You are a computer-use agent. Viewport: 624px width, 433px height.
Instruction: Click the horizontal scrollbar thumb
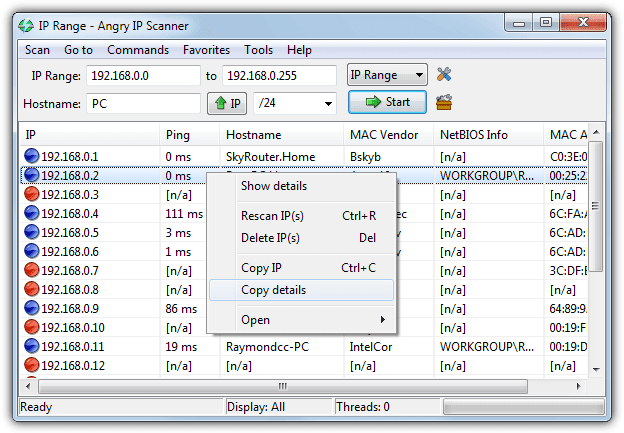point(283,386)
